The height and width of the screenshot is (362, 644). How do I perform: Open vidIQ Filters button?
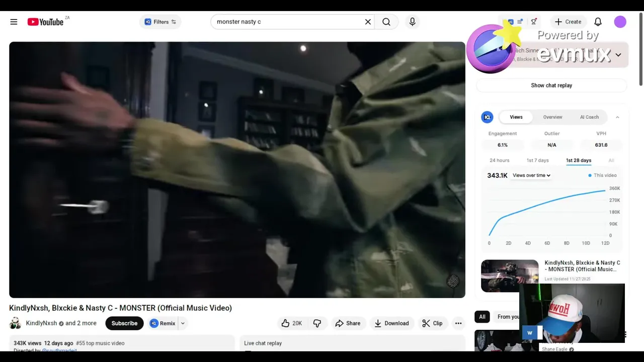point(160,22)
